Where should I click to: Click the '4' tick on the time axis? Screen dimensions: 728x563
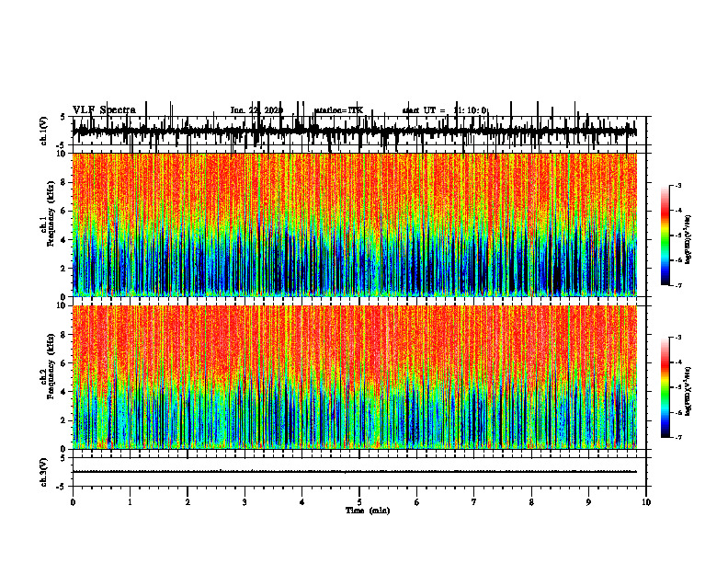302,502
